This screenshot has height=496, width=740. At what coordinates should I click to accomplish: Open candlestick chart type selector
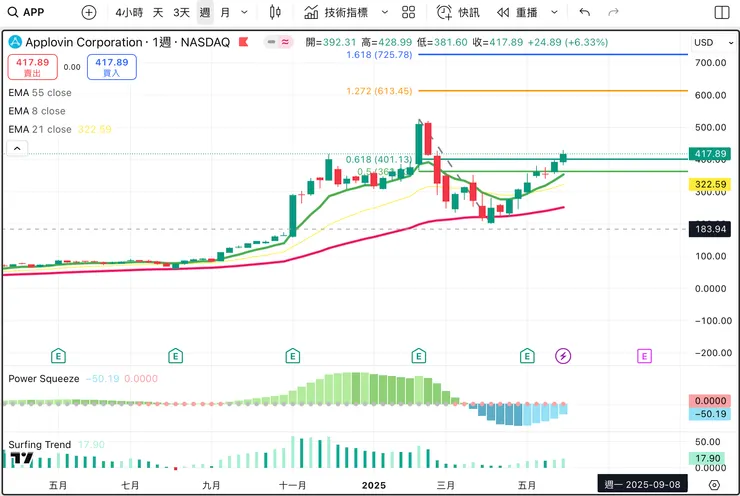[275, 12]
